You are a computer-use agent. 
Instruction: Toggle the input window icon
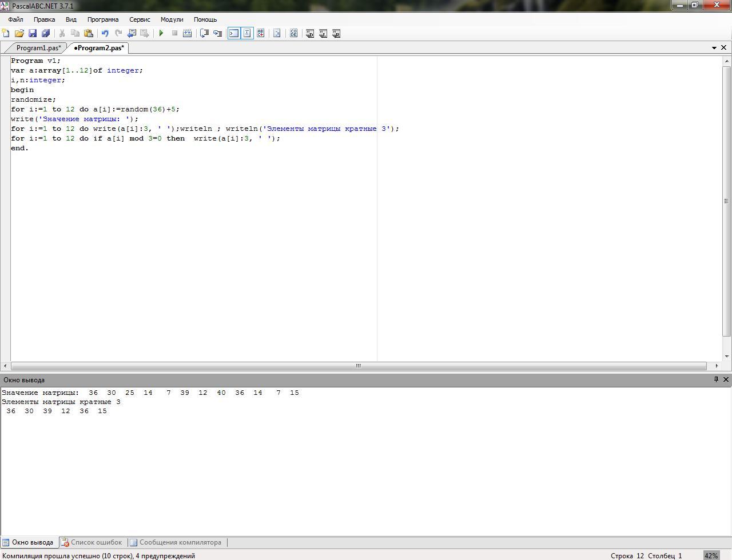(x=247, y=33)
